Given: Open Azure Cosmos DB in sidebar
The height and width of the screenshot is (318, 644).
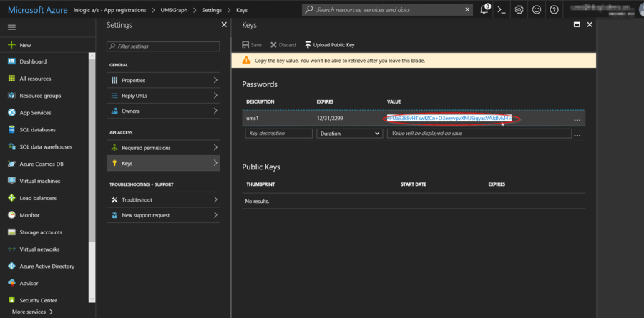Looking at the screenshot, I should click(43, 164).
